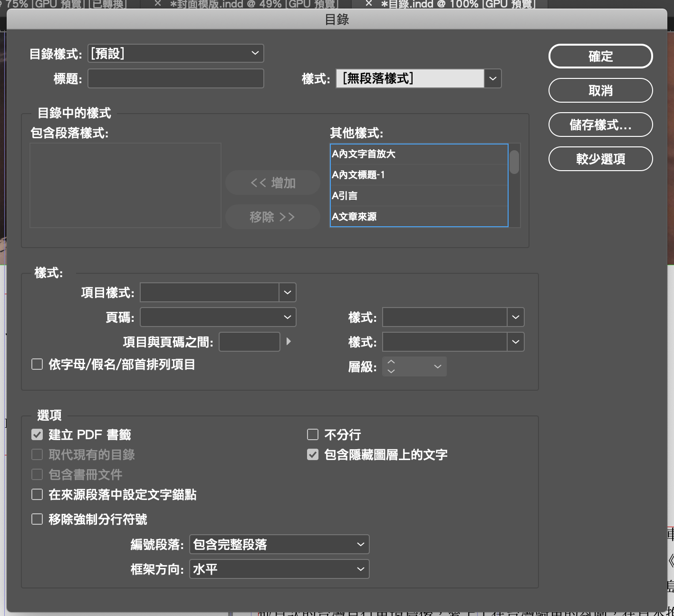The width and height of the screenshot is (674, 616).
Task: Select A文章來源 style in the list
Action: 418,217
